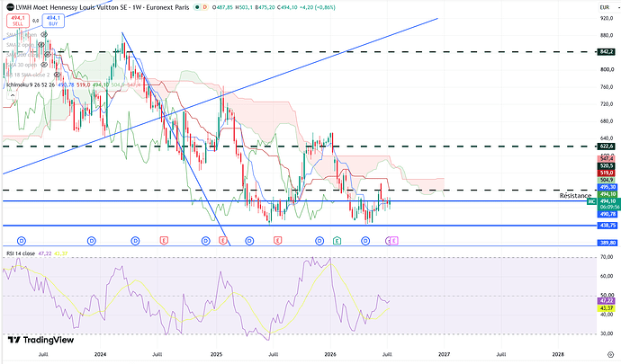
Task: Click the 920,0 price scale value
Action: point(607,18)
